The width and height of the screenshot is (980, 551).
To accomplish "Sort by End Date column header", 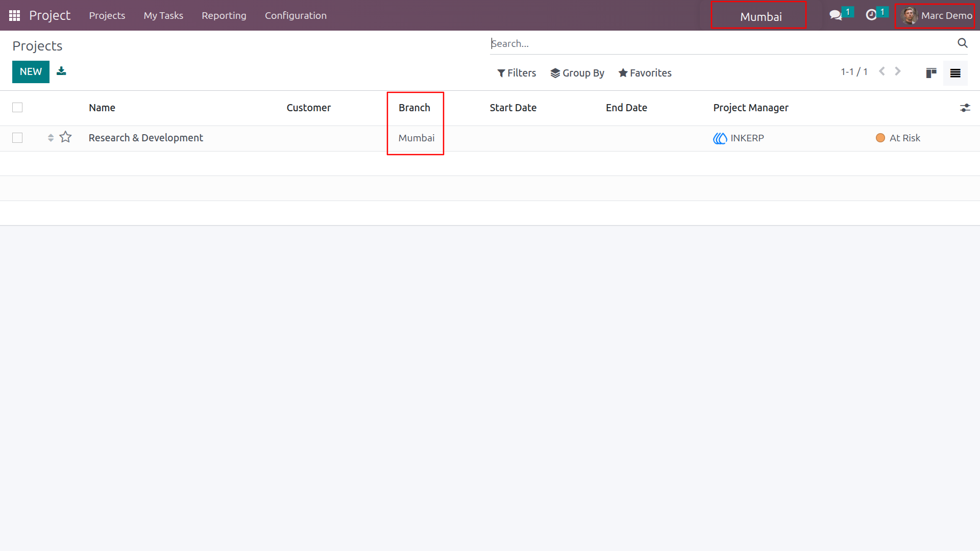I will pos(626,108).
